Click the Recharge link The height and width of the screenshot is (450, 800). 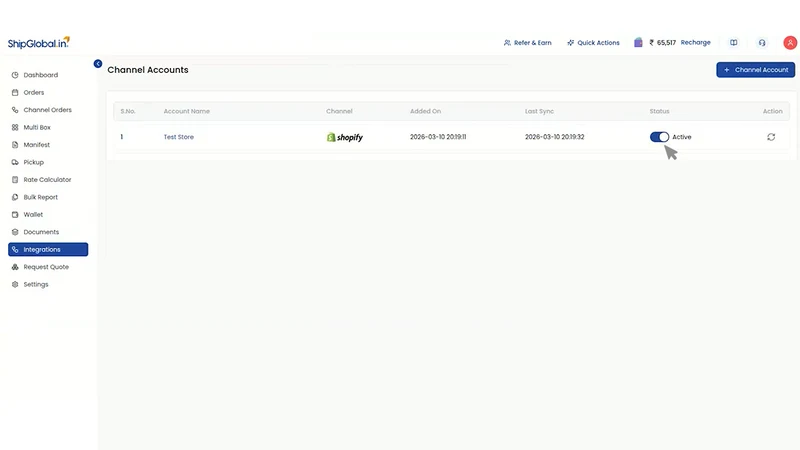[x=695, y=42]
